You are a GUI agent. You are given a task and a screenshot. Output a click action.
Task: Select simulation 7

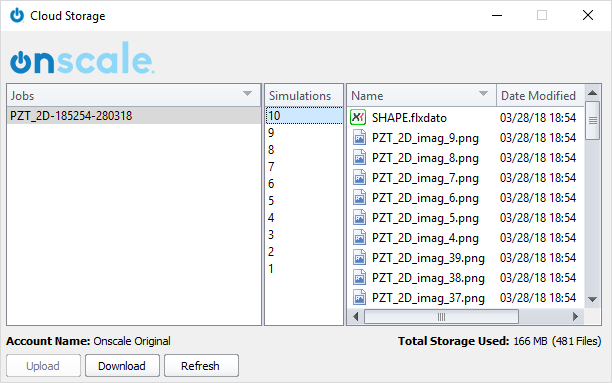tap(304, 167)
